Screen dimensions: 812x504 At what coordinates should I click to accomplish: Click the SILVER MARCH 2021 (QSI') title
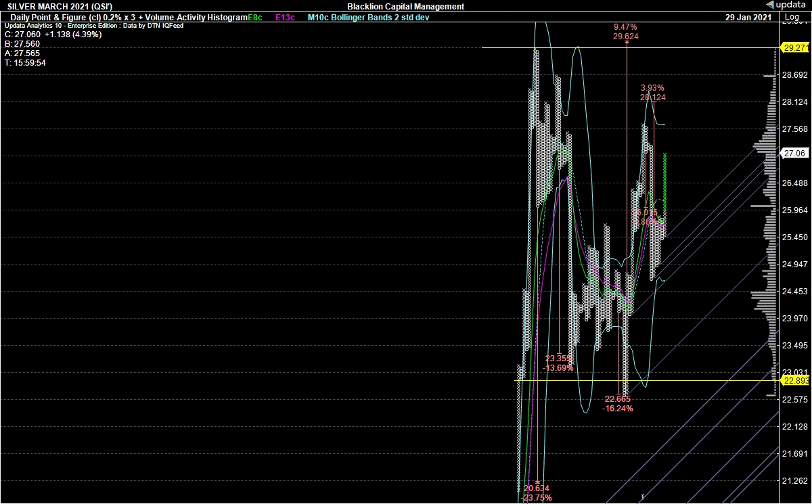(60, 6)
